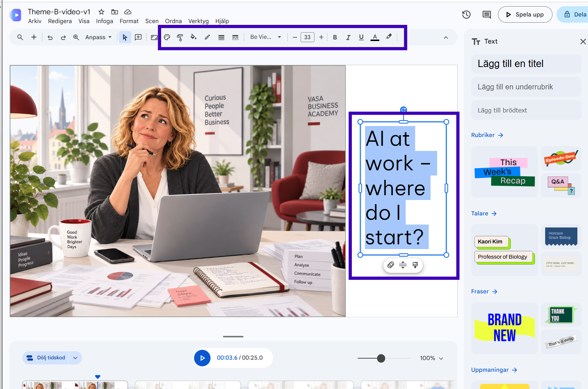This screenshot has width=588, height=389.
Task: Select the Q&A title template
Action: click(561, 185)
